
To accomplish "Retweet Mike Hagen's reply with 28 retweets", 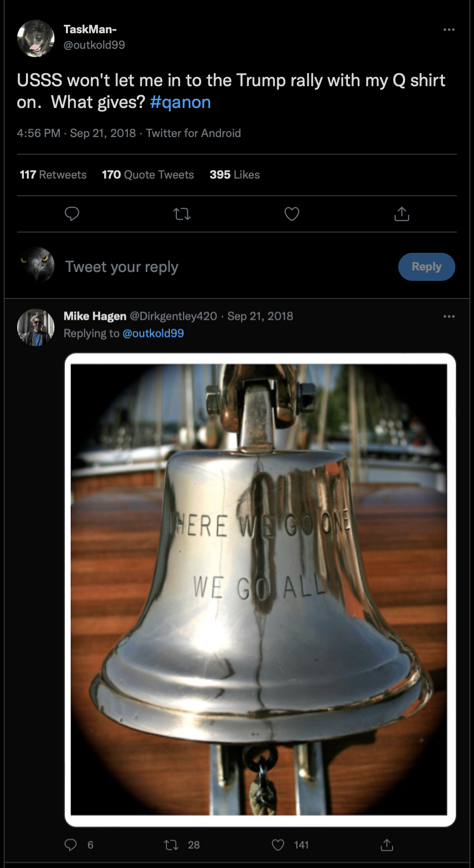I will pos(171,845).
